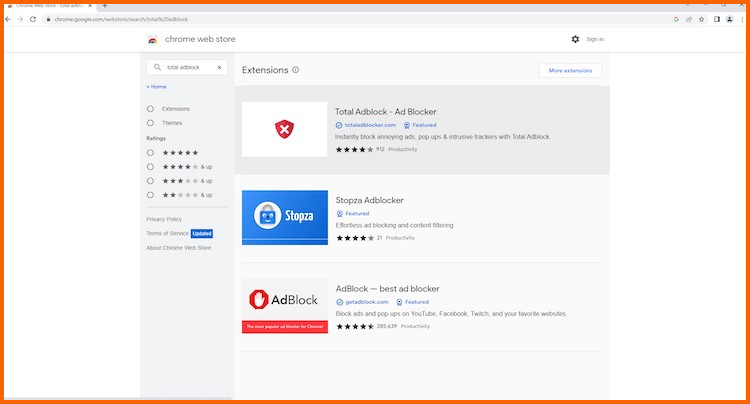Screen dimensions: 750x404
Task: Click the address bar URL
Action: tap(121, 19)
